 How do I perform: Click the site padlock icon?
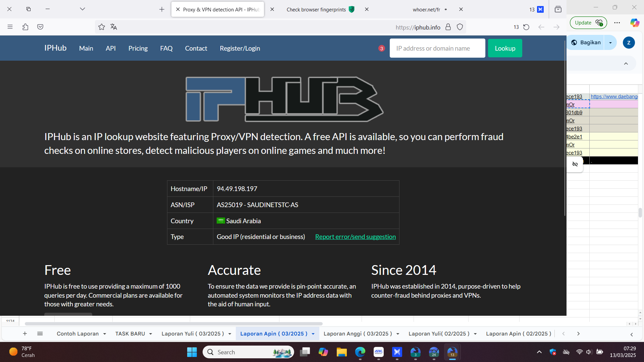pos(448,27)
